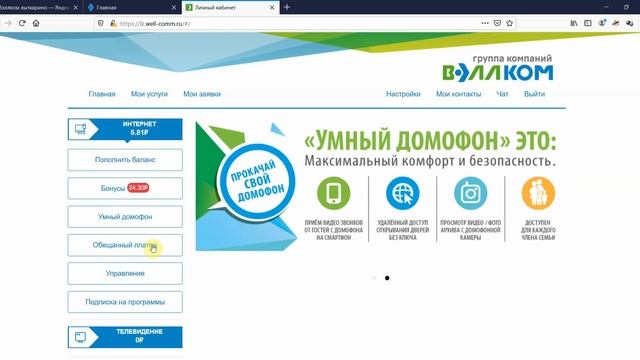Open the Мои заявки menu item
This screenshot has width=640, height=360.
pyautogui.click(x=202, y=94)
